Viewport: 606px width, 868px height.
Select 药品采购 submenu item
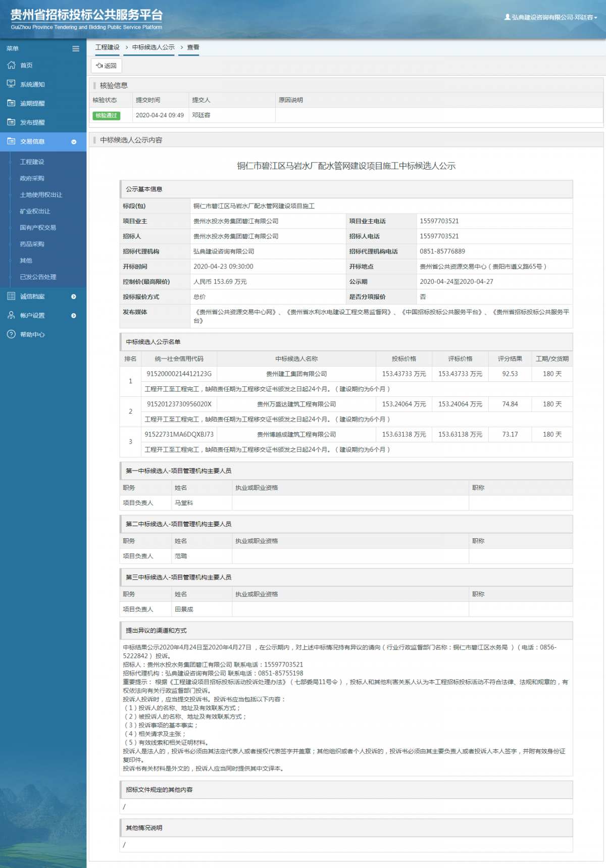32,244
